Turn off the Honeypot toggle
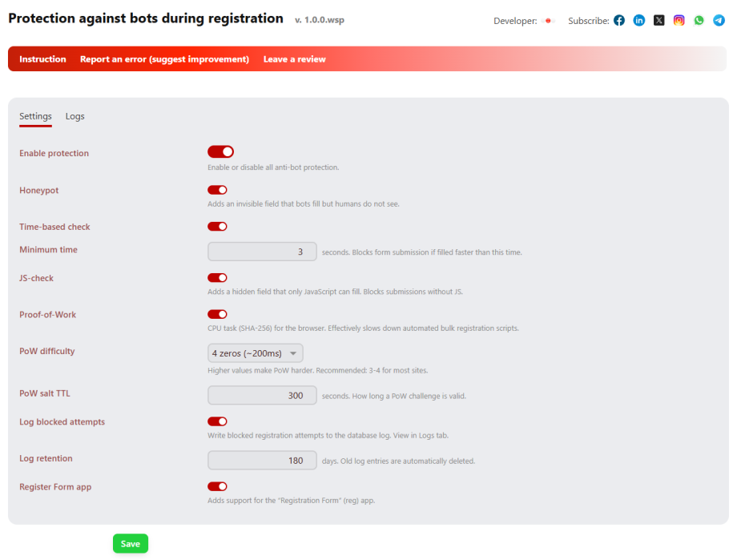This screenshot has height=560, width=737. pyautogui.click(x=217, y=190)
